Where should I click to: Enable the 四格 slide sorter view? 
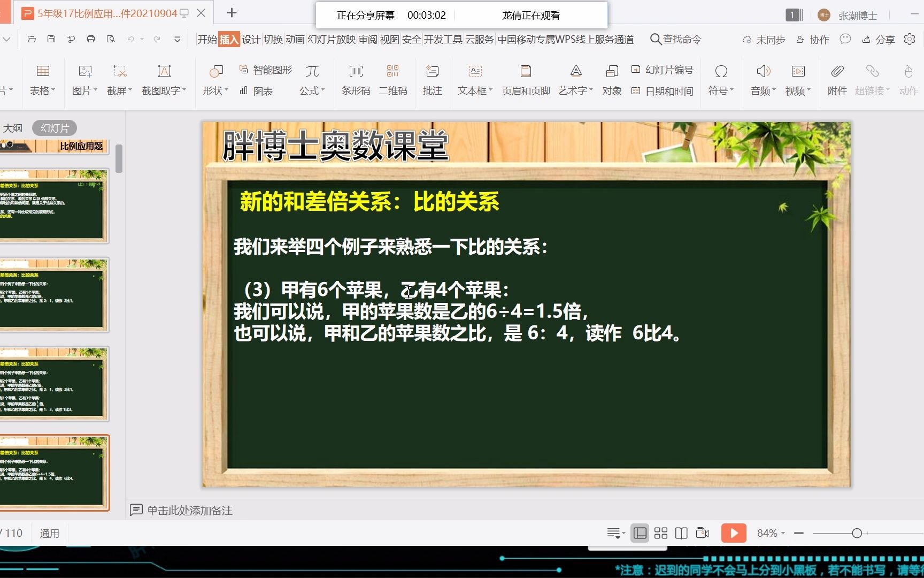(661, 533)
